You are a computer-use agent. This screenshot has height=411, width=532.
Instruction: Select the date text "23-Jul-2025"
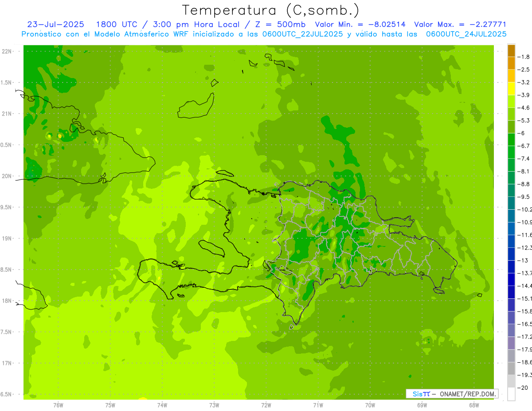coord(55,24)
